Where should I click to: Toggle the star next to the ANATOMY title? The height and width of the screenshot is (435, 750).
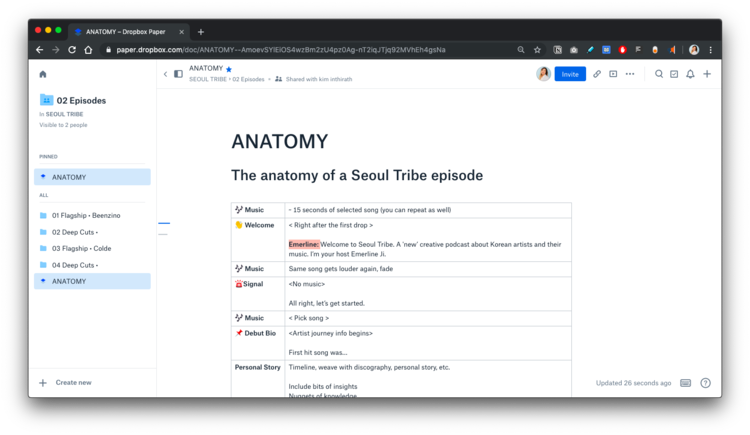click(229, 69)
